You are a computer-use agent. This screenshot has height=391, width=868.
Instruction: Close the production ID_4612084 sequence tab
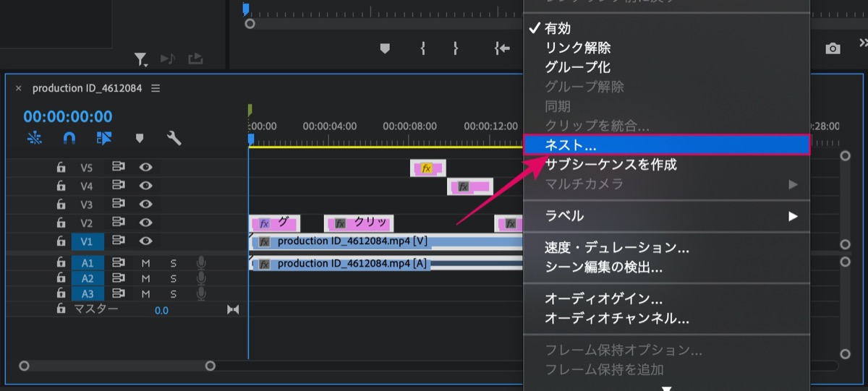(19, 88)
